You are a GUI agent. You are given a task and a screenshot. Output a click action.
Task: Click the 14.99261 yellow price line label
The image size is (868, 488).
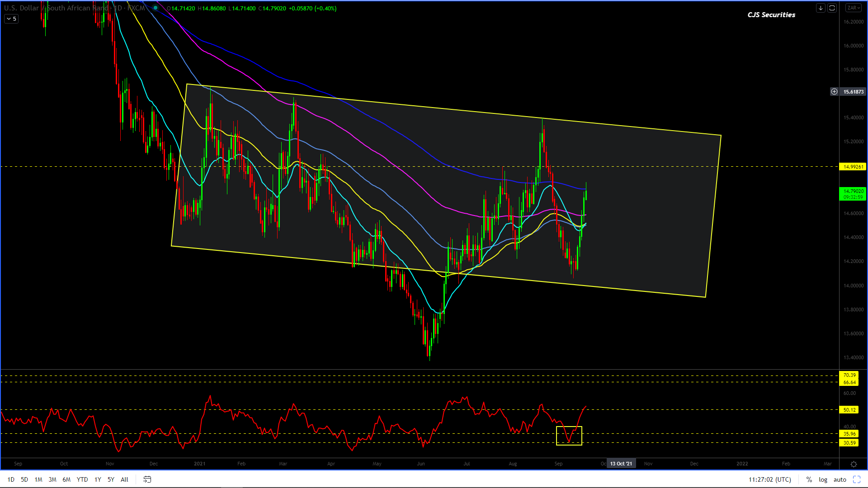point(853,167)
